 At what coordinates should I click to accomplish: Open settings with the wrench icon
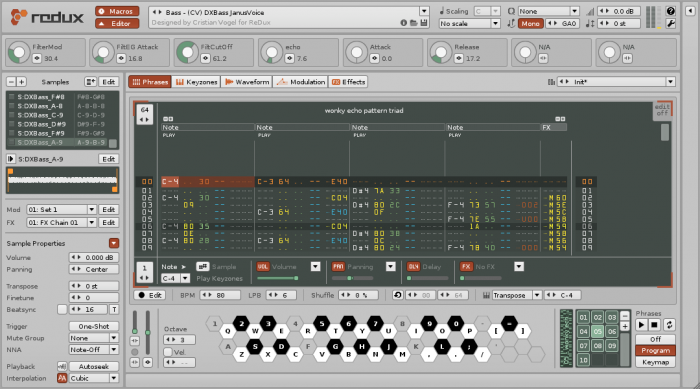pos(670,23)
